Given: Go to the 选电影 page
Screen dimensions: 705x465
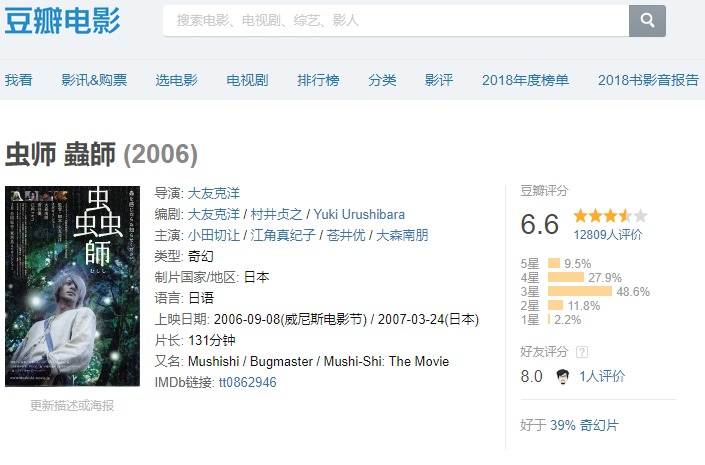Looking at the screenshot, I should point(176,80).
